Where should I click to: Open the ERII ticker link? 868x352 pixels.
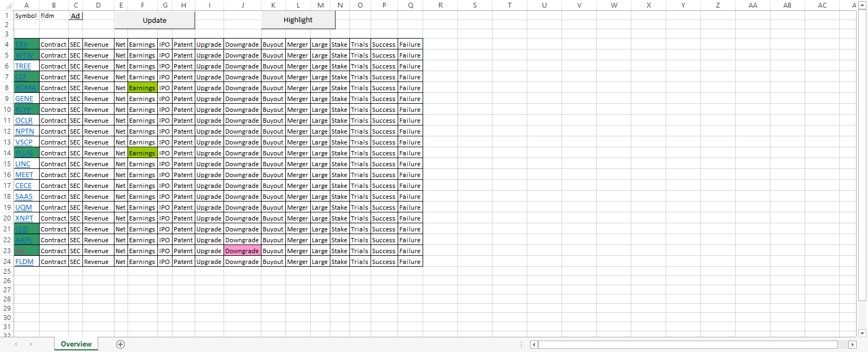(x=21, y=45)
